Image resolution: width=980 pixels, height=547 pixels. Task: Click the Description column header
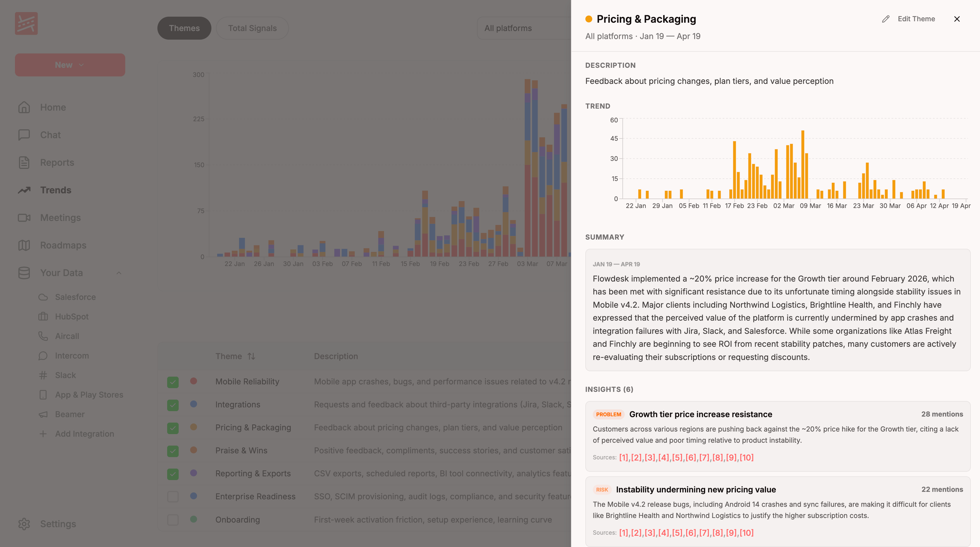(x=336, y=356)
